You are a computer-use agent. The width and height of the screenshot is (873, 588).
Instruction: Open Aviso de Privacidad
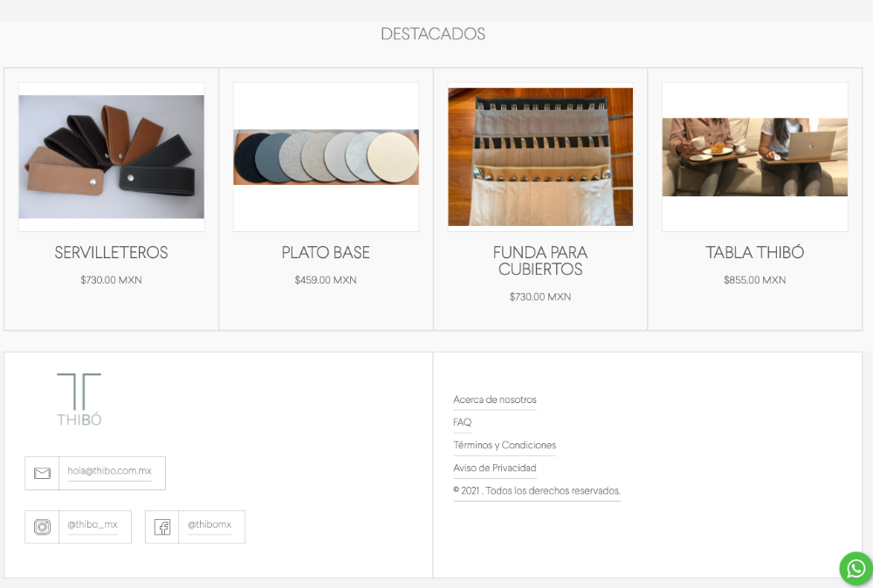click(x=495, y=468)
